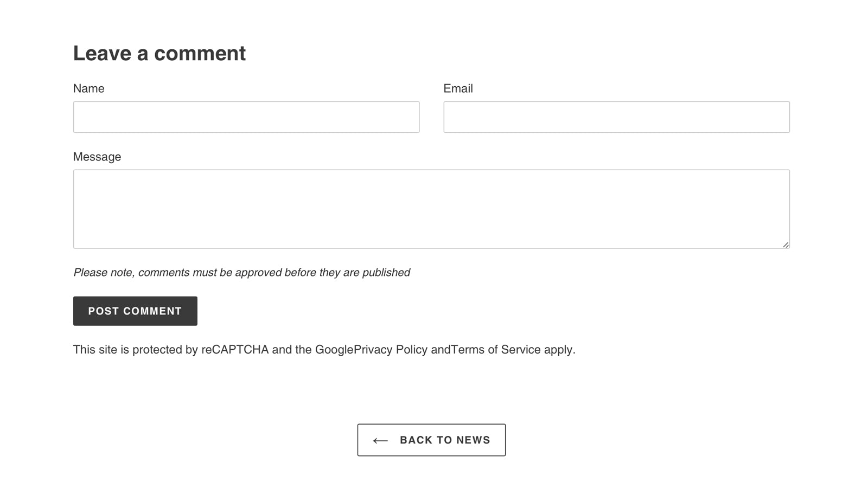Click the left arrow icon in Back to News
Screen dimensions: 868x488
pos(380,440)
